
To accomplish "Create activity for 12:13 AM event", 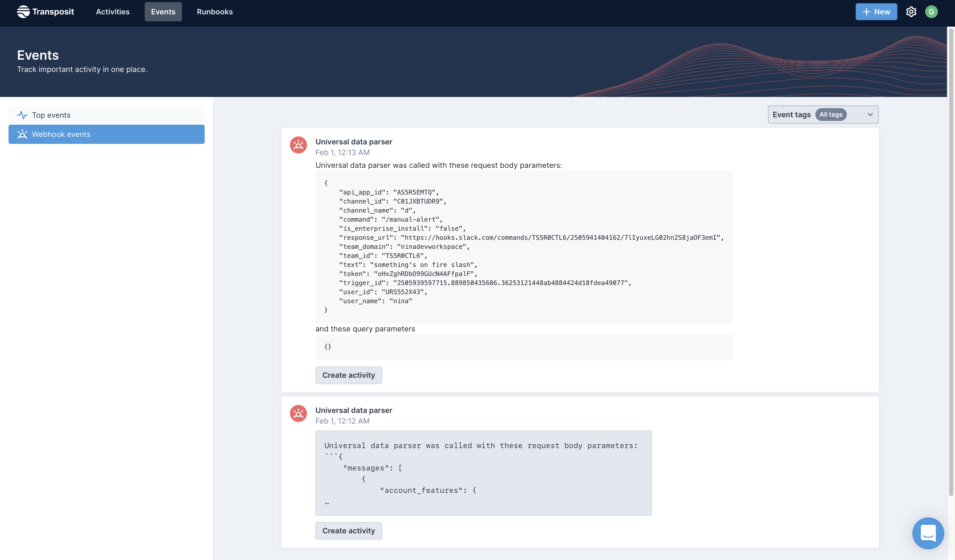I will (348, 375).
